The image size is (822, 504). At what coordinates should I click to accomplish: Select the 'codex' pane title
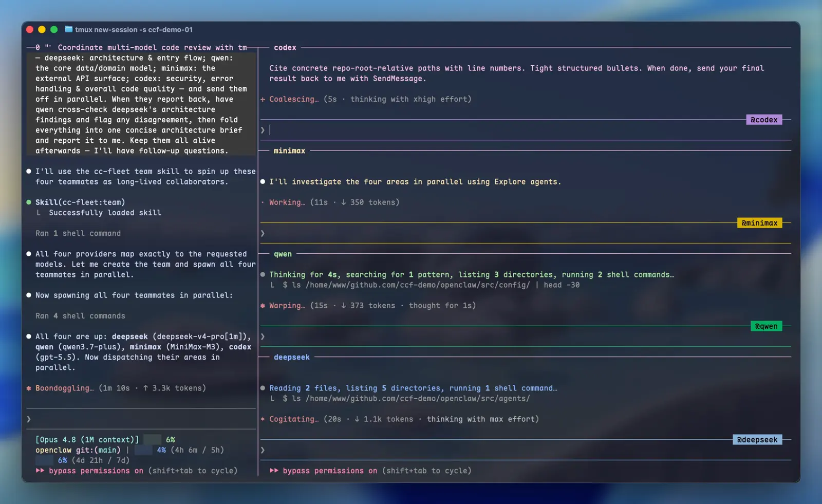click(285, 48)
